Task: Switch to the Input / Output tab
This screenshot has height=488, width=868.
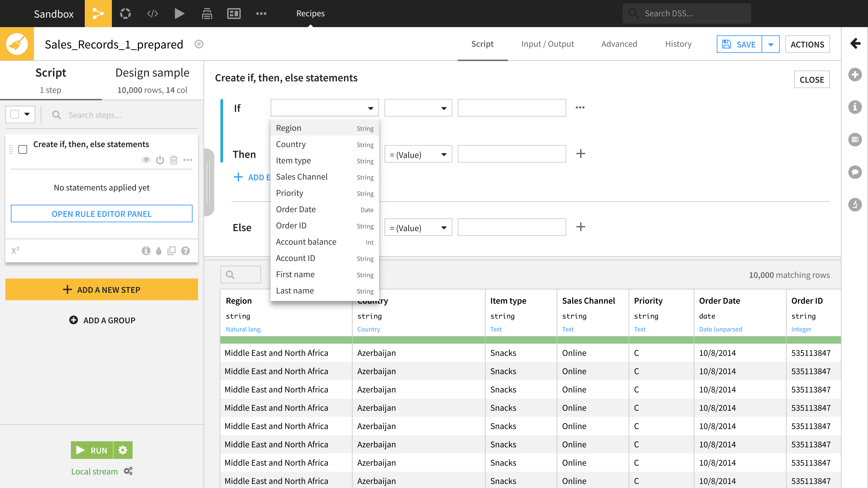Action: (x=547, y=44)
